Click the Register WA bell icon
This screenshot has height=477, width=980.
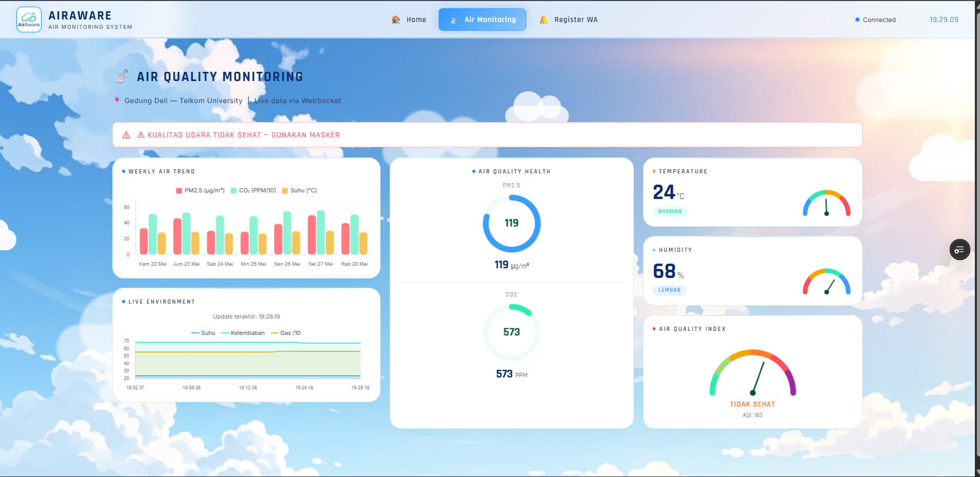pos(544,19)
